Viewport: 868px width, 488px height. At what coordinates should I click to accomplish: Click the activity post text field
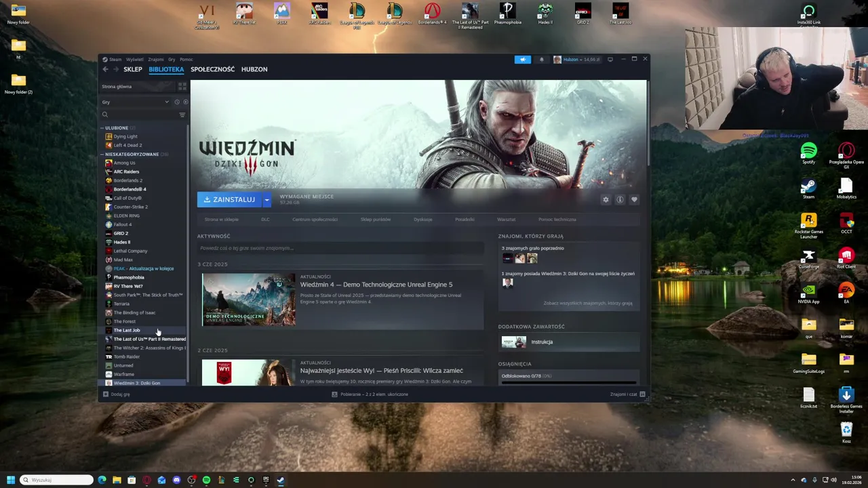tap(340, 248)
